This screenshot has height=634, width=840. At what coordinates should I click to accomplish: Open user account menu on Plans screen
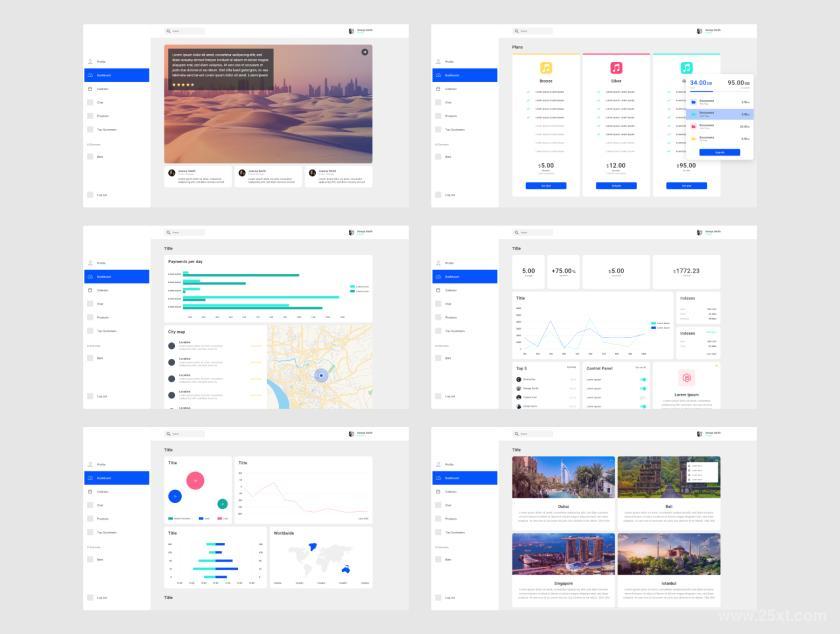[x=709, y=31]
